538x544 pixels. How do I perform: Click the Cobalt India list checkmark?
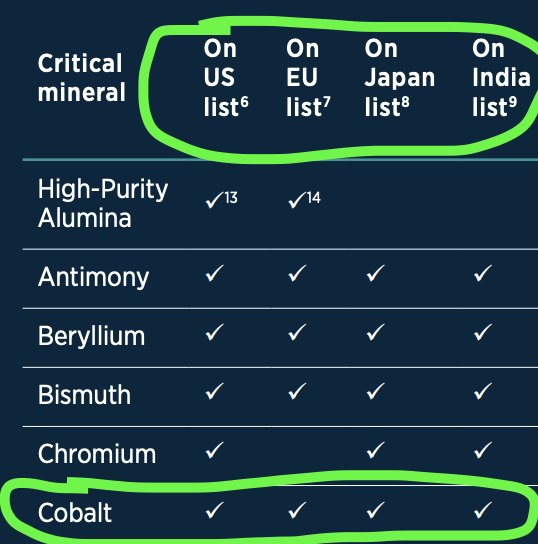click(x=483, y=510)
